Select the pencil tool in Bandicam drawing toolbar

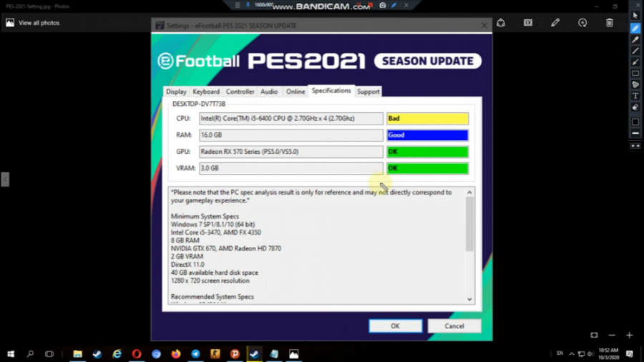pyautogui.click(x=635, y=28)
